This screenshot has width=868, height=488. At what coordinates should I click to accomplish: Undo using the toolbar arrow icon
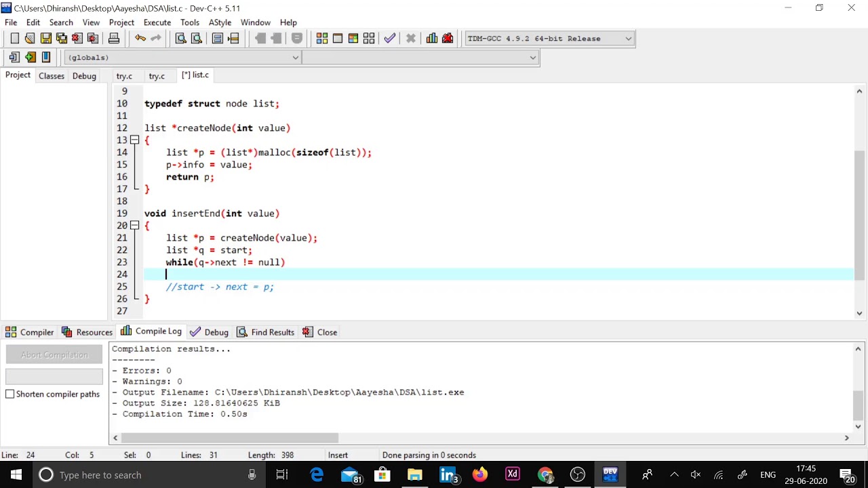(x=140, y=39)
